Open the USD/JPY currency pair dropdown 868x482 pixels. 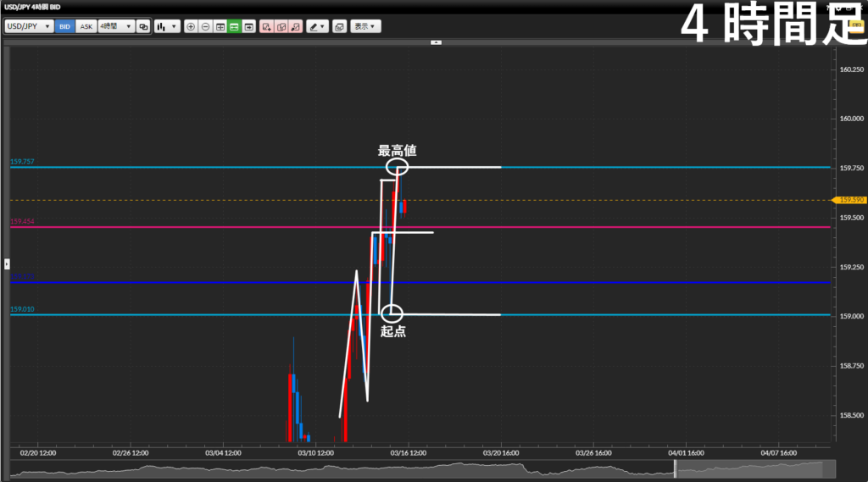(x=29, y=26)
